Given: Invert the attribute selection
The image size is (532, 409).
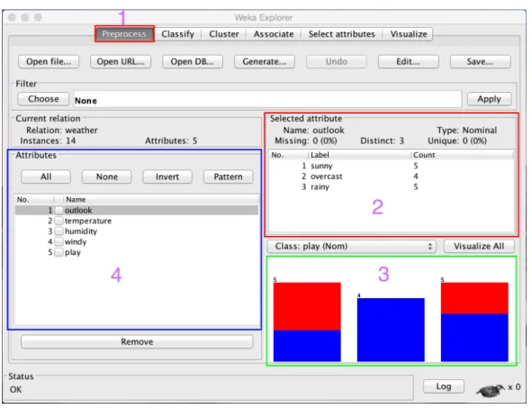Looking at the screenshot, I should point(167,177).
